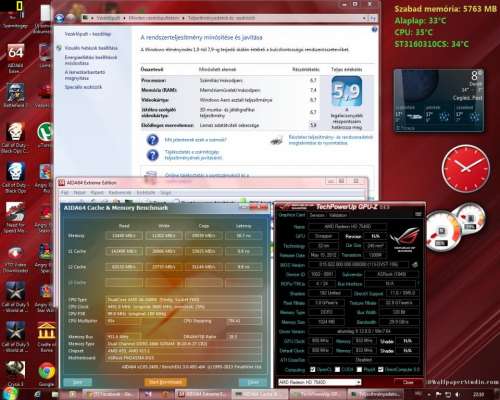Click question mark icon beside 'Mit jelentenek'
This screenshot has height=400, width=500.
tap(153, 140)
